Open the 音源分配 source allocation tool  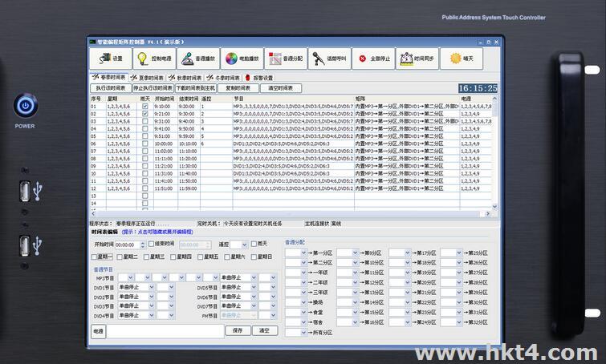(284, 59)
